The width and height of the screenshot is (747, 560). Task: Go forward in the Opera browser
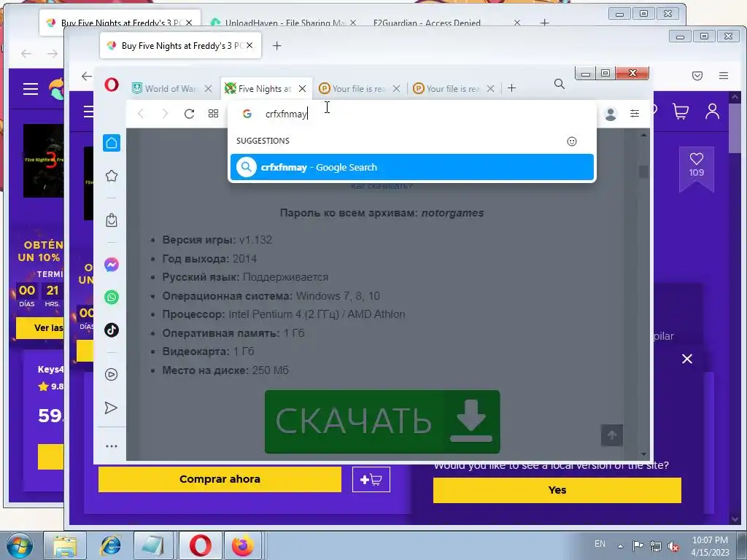click(165, 113)
